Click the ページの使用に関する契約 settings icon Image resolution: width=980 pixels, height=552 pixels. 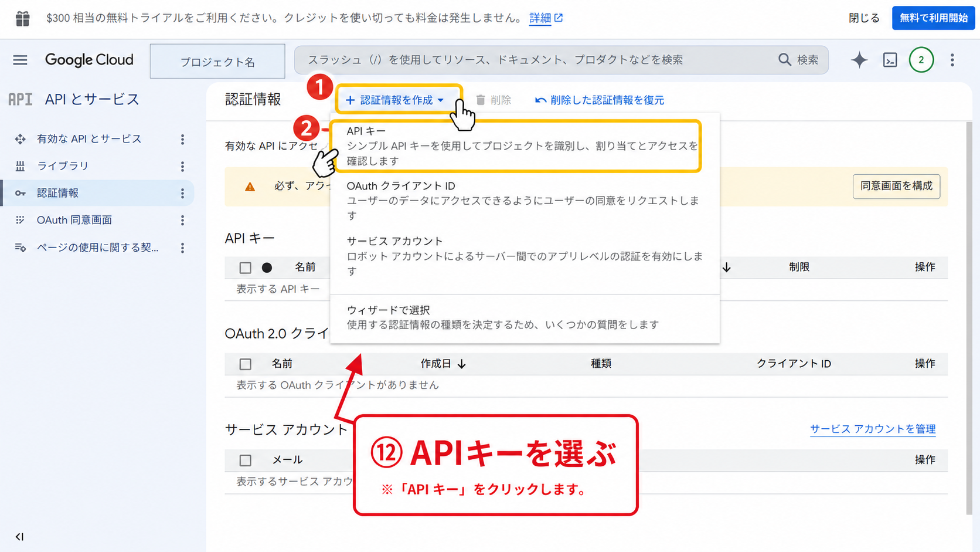(21, 248)
